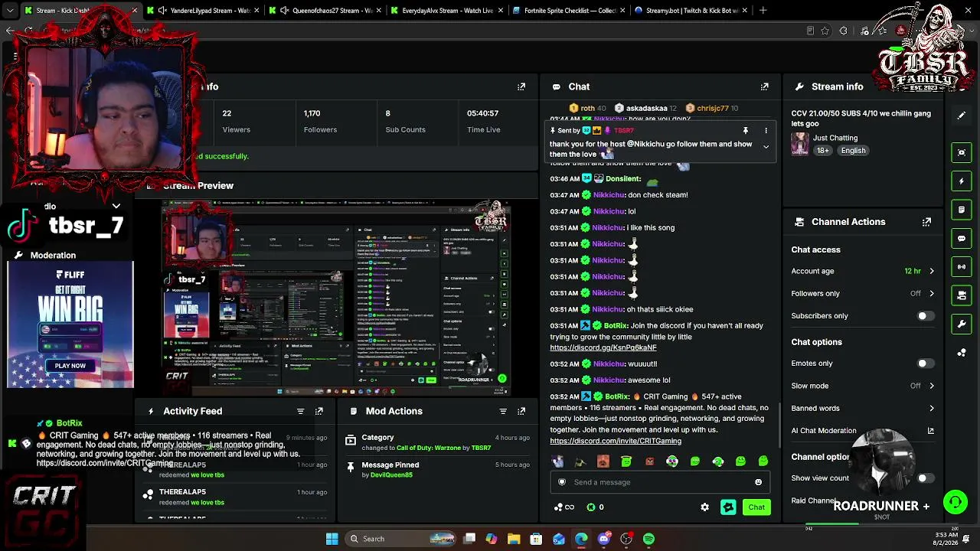Click the green support headset button
This screenshot has height=551, width=980.
tap(955, 503)
